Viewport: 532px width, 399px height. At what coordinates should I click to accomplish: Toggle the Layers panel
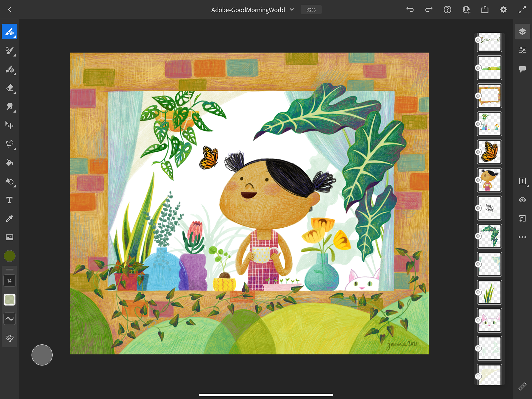(522, 32)
